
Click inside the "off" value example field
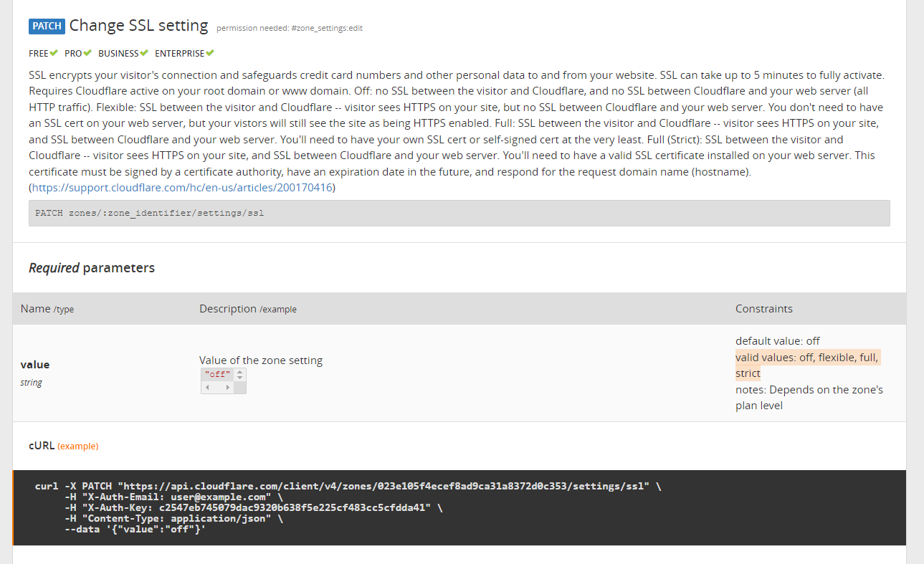tap(217, 375)
